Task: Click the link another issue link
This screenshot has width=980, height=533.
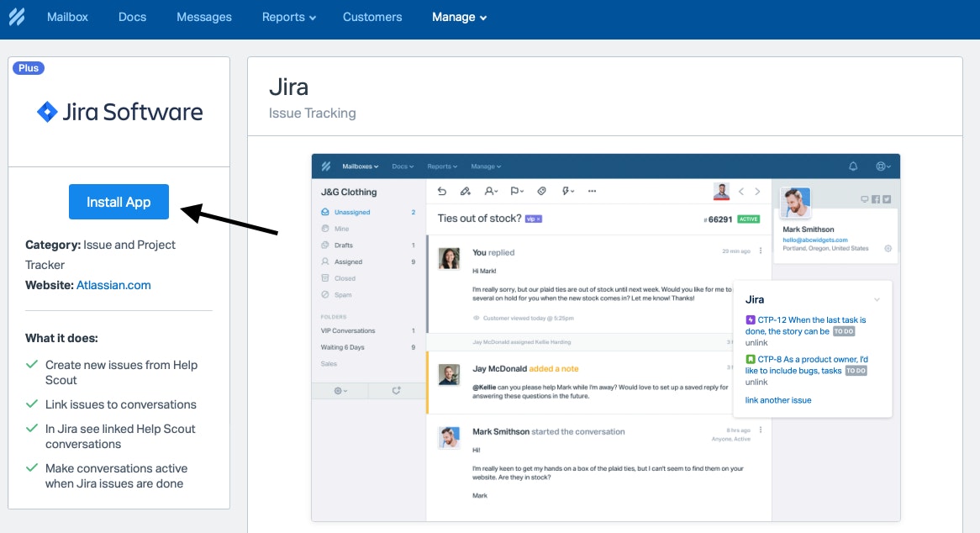Action: tap(778, 400)
